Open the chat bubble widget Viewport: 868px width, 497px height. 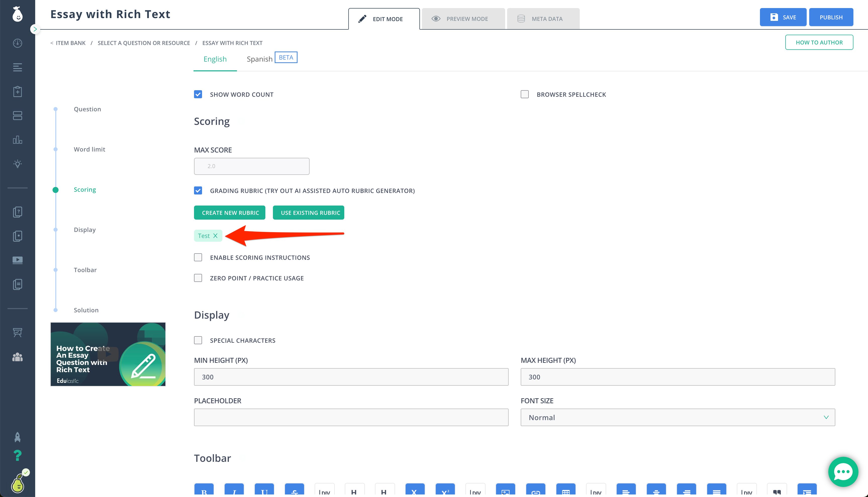click(843, 472)
